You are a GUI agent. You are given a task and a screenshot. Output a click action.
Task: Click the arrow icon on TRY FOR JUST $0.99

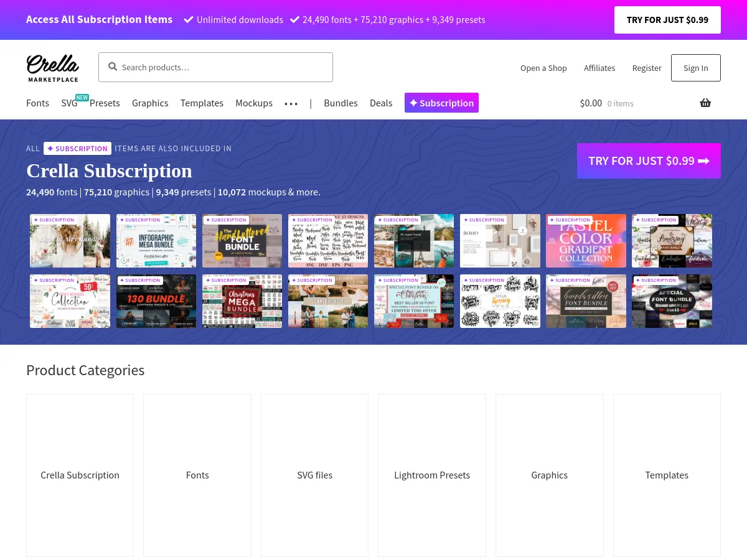point(703,161)
